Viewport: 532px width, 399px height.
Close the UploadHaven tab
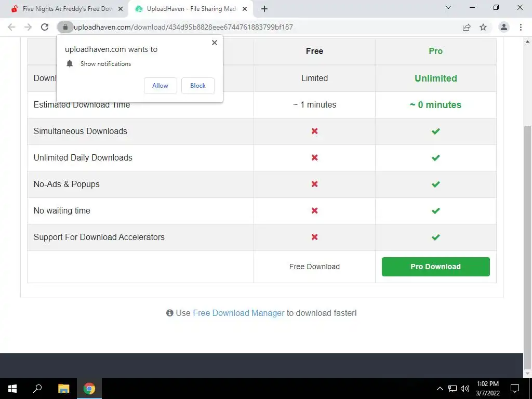pos(245,9)
